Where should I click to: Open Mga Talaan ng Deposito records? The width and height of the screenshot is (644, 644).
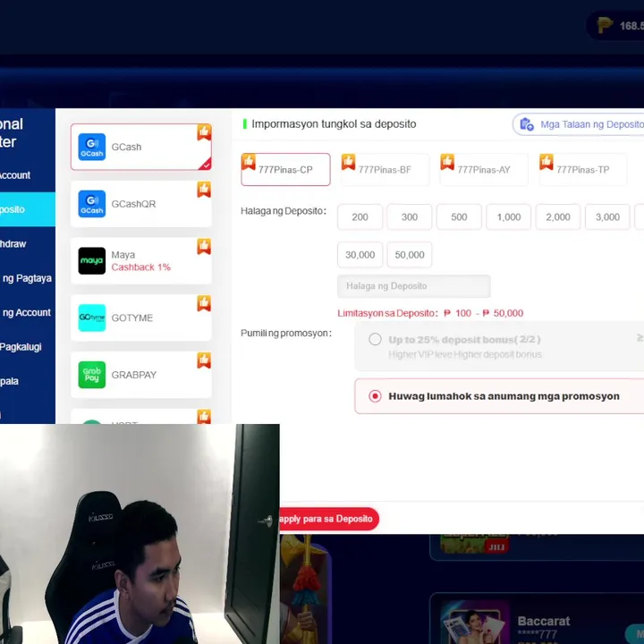(x=579, y=124)
